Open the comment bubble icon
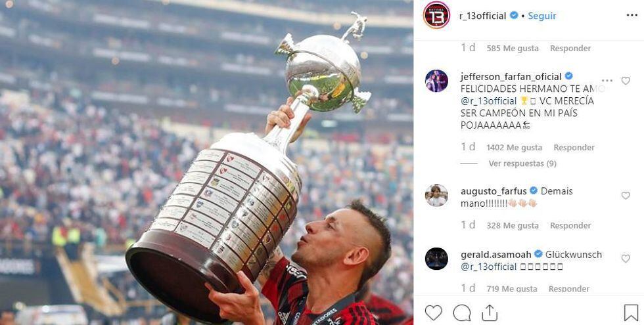The image size is (644, 325). 461,313
